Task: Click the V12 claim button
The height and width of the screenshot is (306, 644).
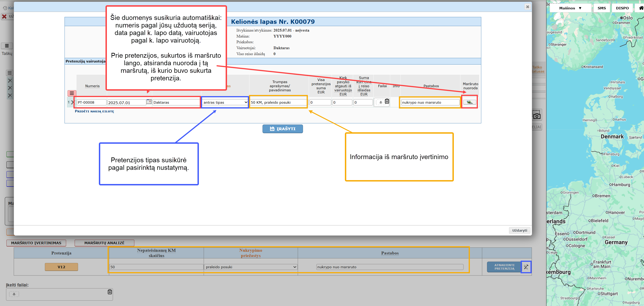Action: 61,267
